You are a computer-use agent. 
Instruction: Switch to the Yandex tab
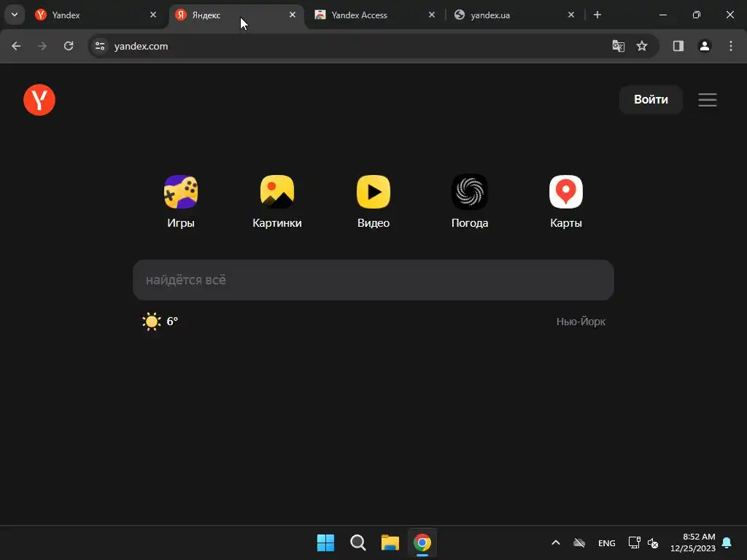pos(94,15)
